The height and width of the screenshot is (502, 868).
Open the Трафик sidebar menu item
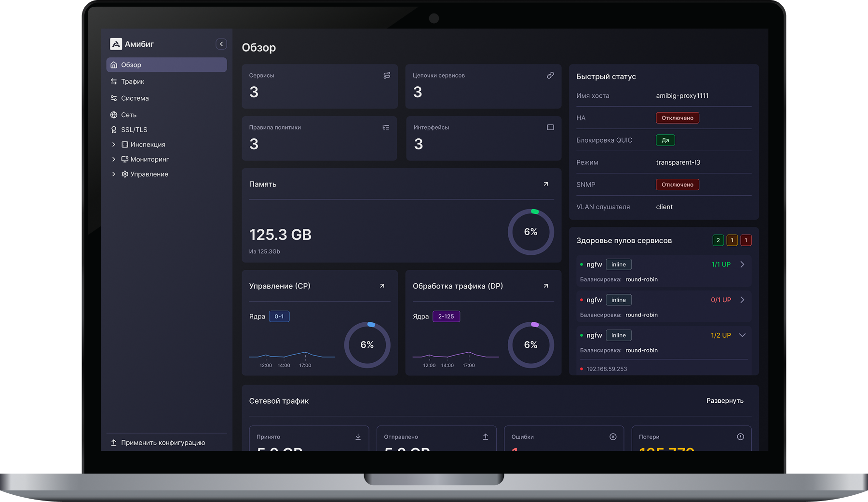coord(133,81)
